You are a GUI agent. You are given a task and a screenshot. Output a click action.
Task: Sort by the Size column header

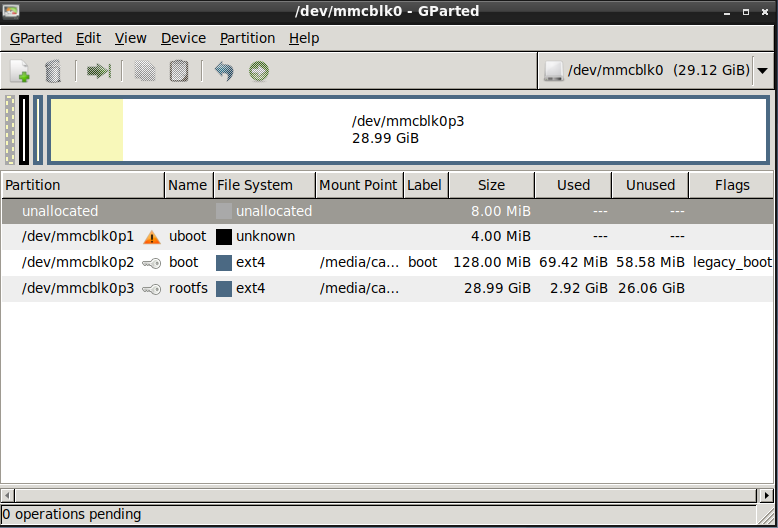[491, 185]
